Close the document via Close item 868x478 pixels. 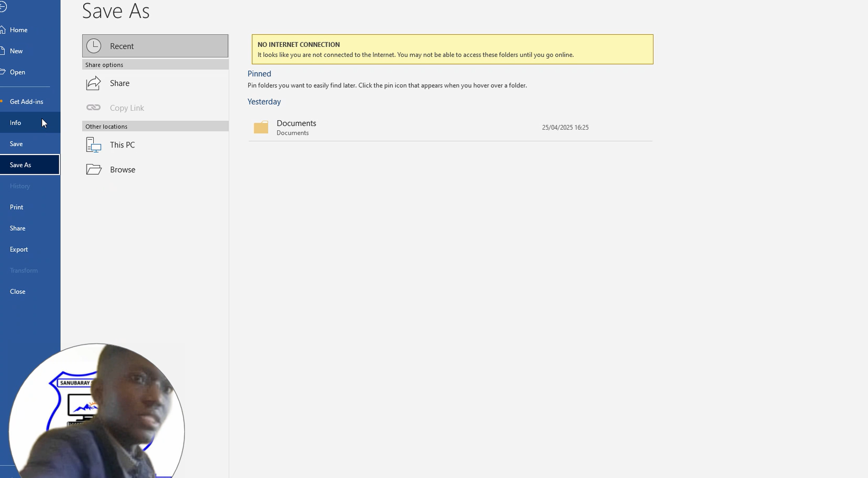(18, 291)
